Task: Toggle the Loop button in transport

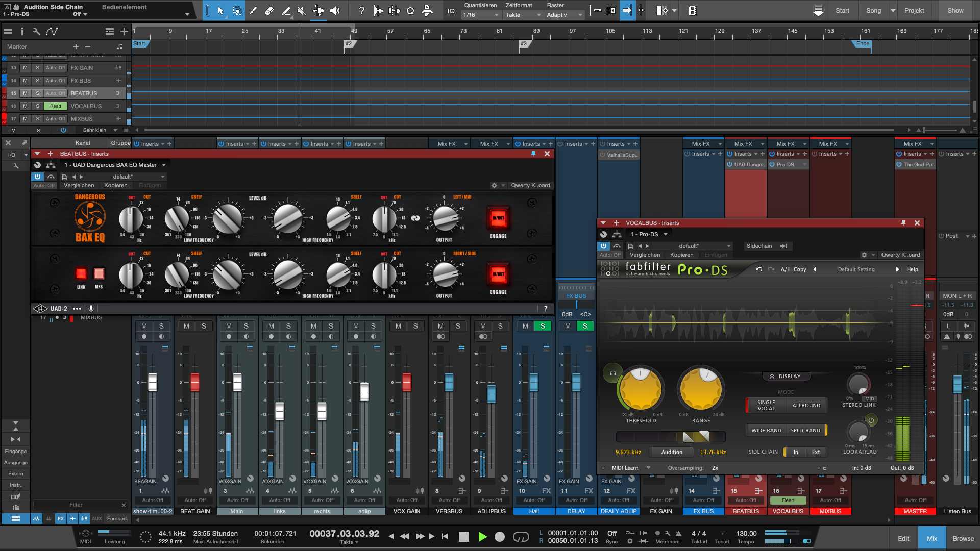Action: click(x=521, y=537)
